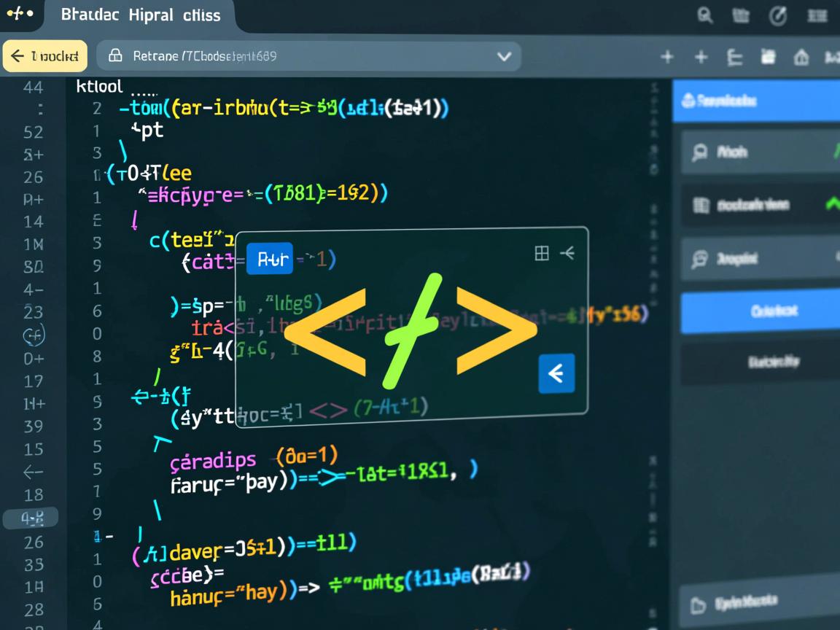The image size is (840, 630).
Task: Click the lock icon in the address bar
Action: tap(114, 55)
